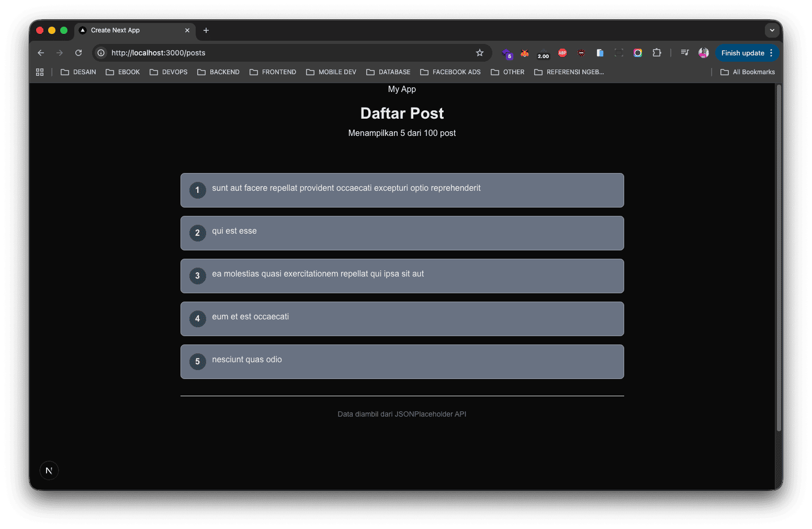Click the Finish update button
Viewport: 812px width, 529px height.
[x=742, y=53]
